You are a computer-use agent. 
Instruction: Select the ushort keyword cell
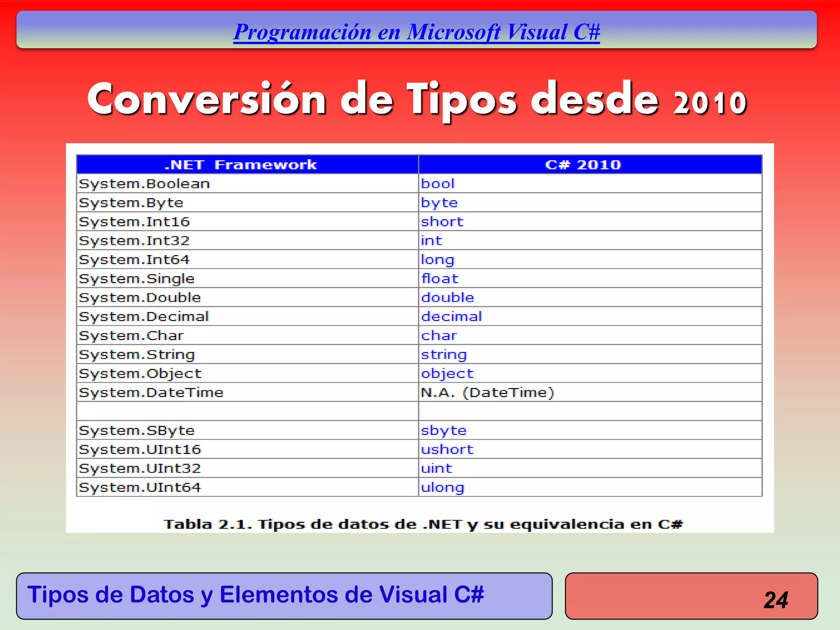click(x=590, y=449)
